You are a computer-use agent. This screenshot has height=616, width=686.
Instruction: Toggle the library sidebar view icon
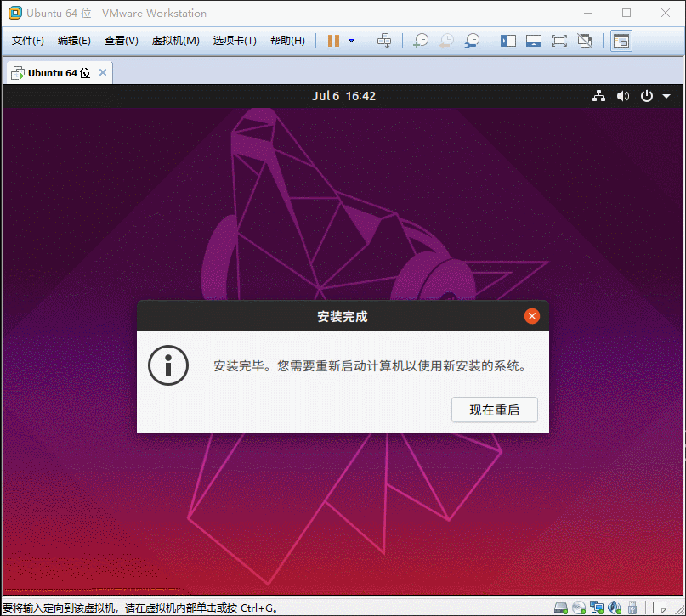point(508,41)
